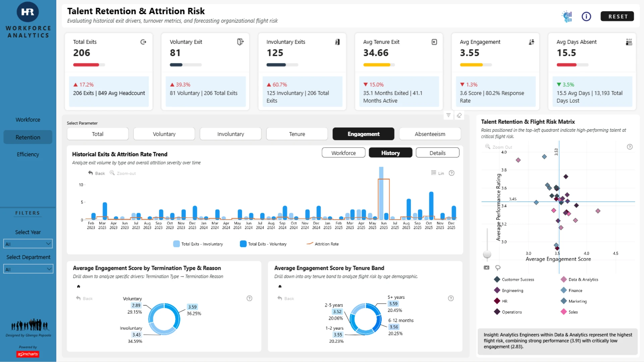Click home icon in Termination Type chart
644x362 pixels.
coord(78,287)
